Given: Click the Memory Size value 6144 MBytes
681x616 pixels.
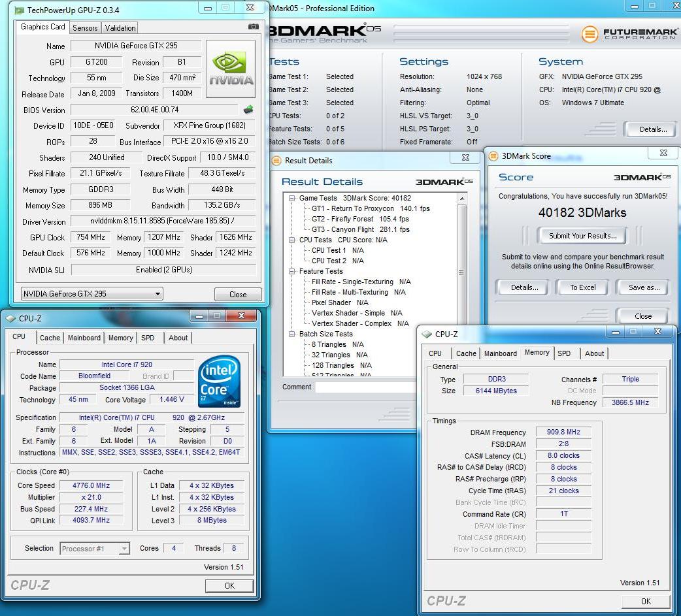Looking at the screenshot, I should click(496, 391).
